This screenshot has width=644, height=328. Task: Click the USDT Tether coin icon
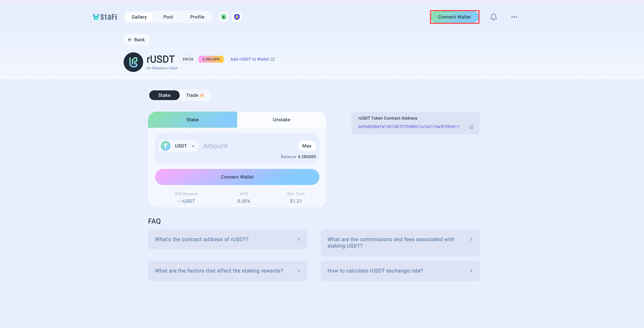[165, 146]
